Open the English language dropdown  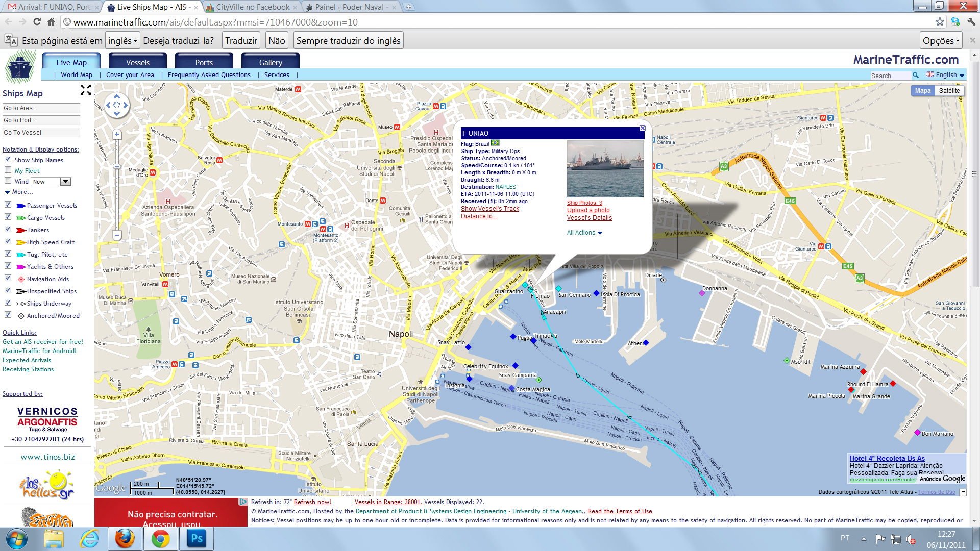pos(945,75)
